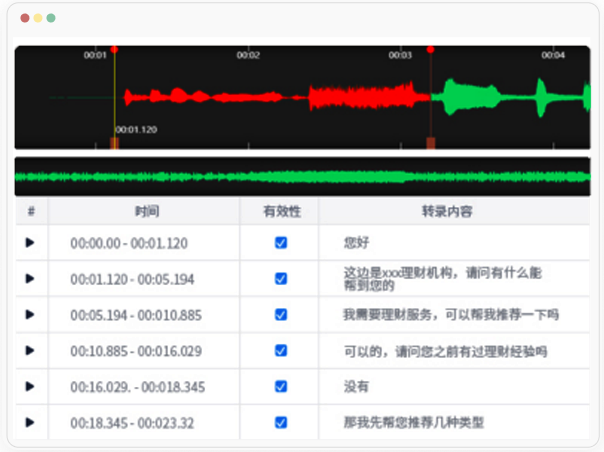Play the segment 00:18.345 - 00:023.32
The image size is (604, 452).
[30, 422]
